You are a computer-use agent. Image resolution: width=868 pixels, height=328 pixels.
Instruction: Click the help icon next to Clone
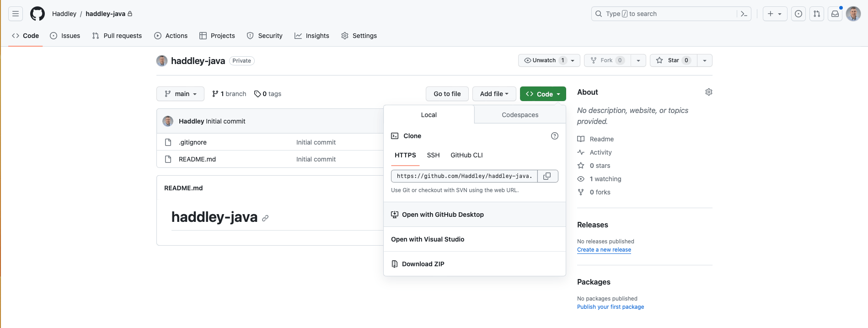click(x=554, y=136)
